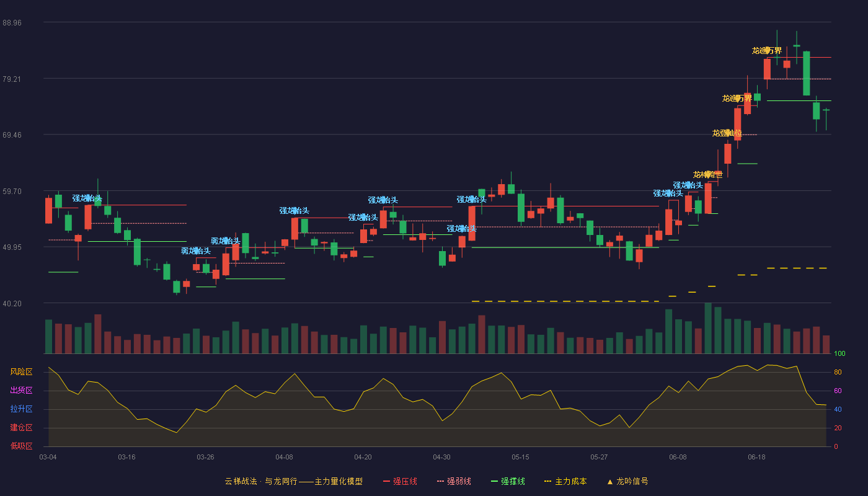The height and width of the screenshot is (496, 868).
Task: Select the 出货区 zone label
Action: point(22,391)
